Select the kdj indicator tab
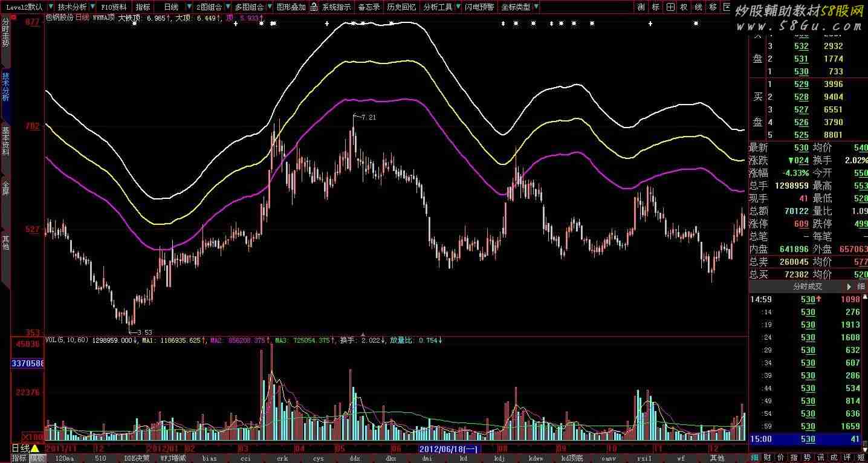Viewport: 868px width, 463px height. click(x=499, y=458)
